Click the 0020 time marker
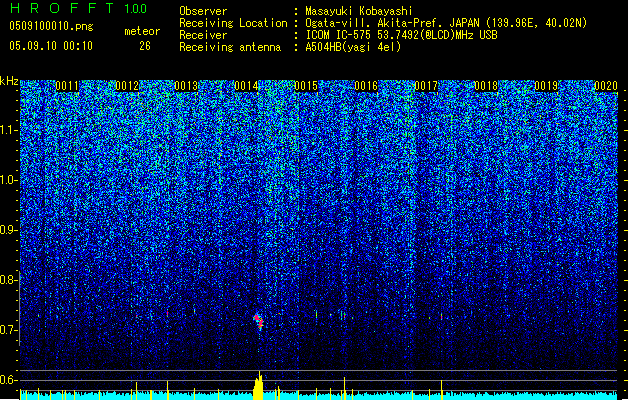This screenshot has width=629, height=400. pyautogui.click(x=606, y=86)
